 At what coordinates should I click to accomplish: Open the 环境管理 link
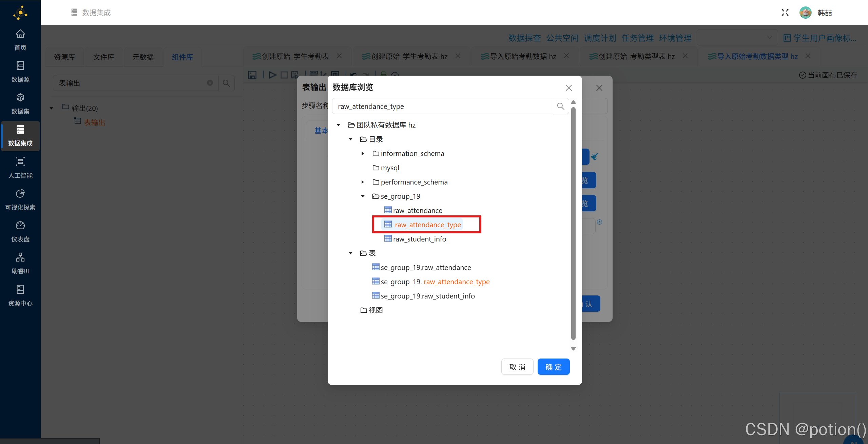click(675, 38)
